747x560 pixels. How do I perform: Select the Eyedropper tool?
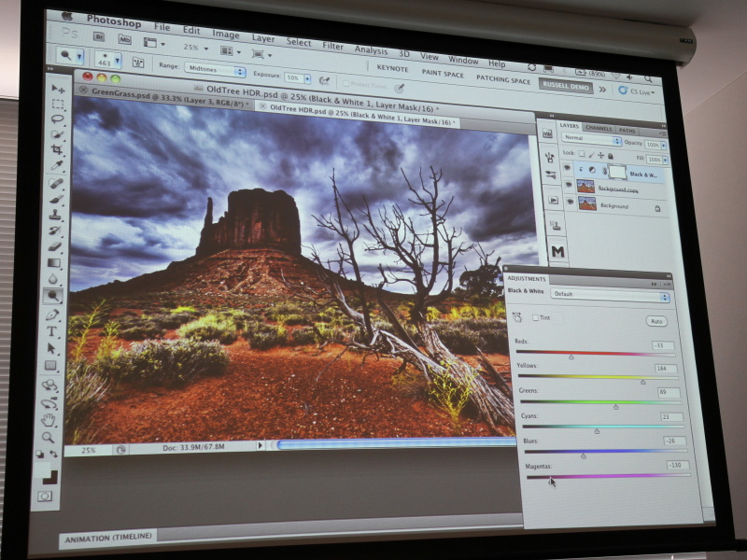pyautogui.click(x=57, y=166)
